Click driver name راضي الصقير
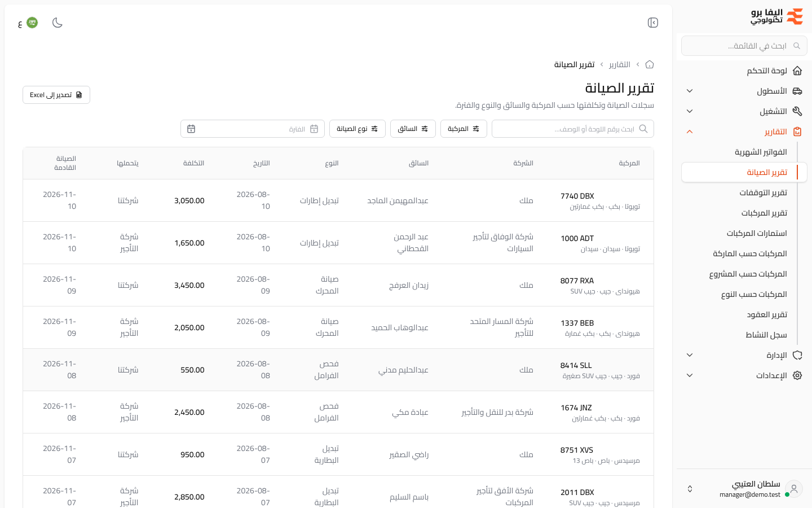 point(409,454)
